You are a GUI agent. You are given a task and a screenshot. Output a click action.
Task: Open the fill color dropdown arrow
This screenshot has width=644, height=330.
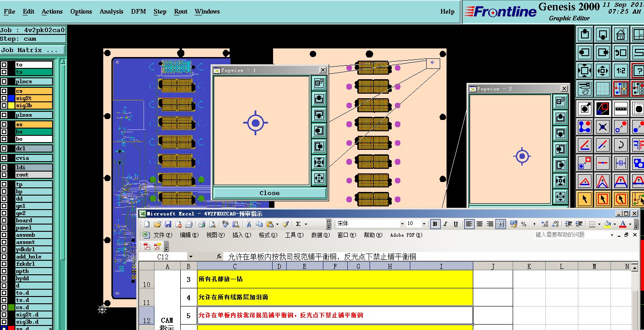click(x=615, y=224)
